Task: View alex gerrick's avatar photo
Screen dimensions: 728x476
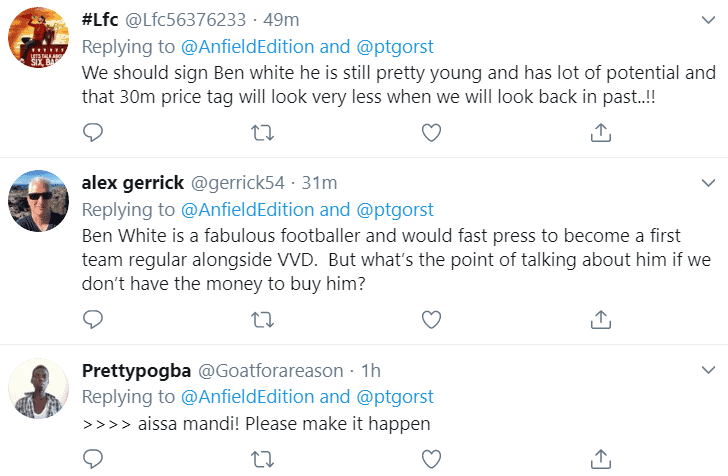Action: 39,201
